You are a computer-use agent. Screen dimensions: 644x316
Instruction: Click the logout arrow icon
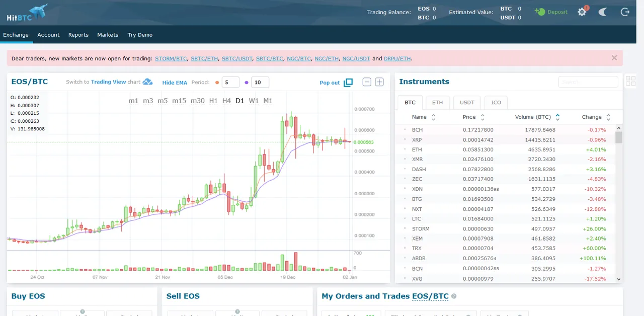(625, 12)
